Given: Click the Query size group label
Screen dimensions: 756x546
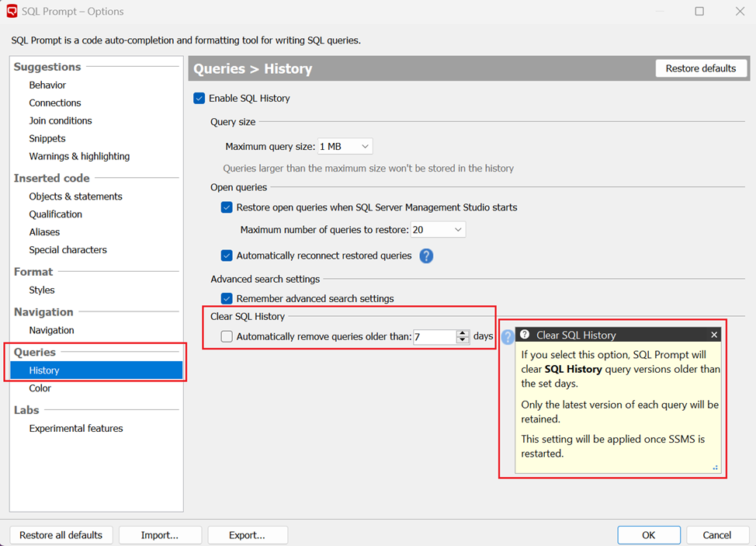Looking at the screenshot, I should tap(233, 122).
